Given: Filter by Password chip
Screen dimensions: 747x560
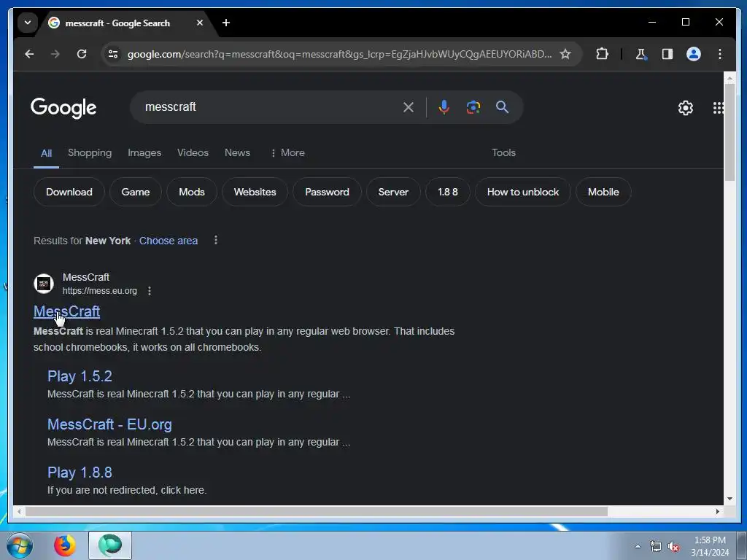Looking at the screenshot, I should coord(327,192).
